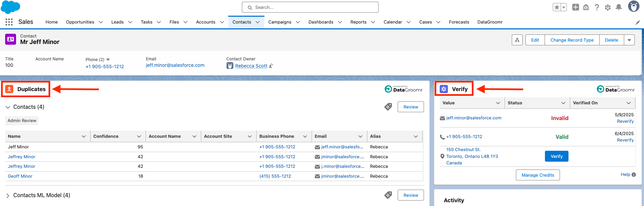The width and height of the screenshot is (644, 206).
Task: Click the Contact Owner avatar icon
Action: coord(230,66)
